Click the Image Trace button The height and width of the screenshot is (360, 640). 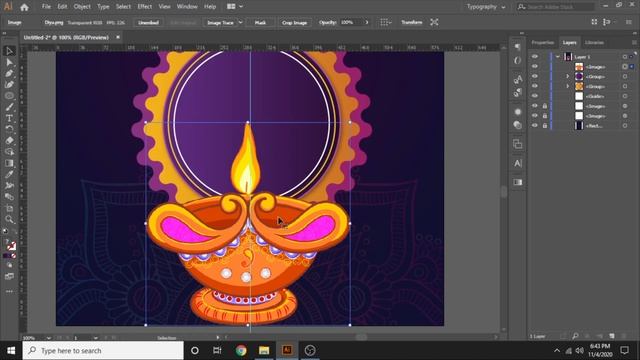[220, 22]
